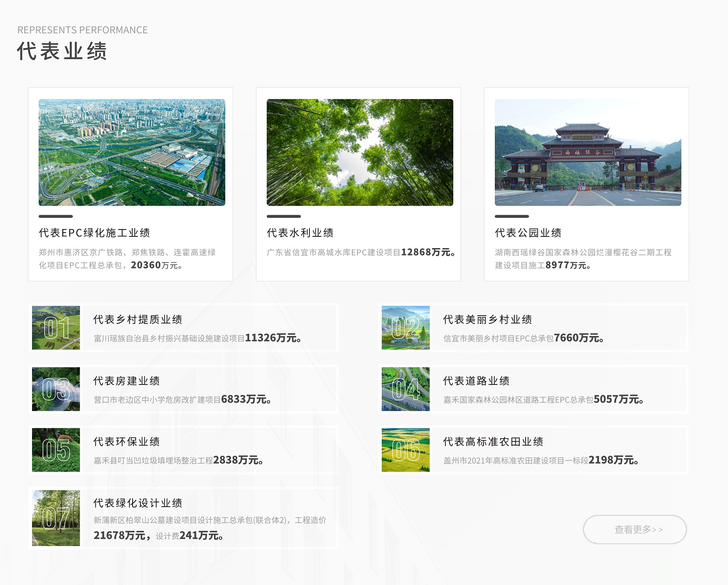The image size is (728, 585).
Task: Select the 代表乡村提质业绩 heading
Action: [x=138, y=320]
